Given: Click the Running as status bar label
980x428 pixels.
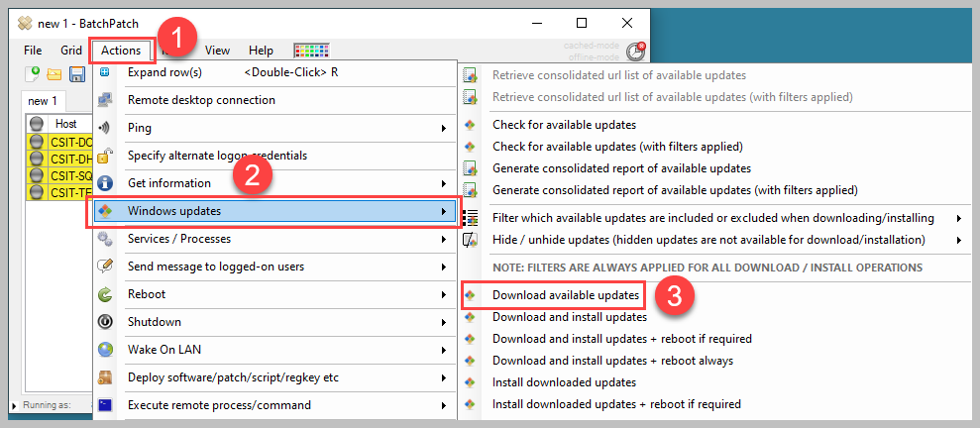Looking at the screenshot, I should click(47, 405).
